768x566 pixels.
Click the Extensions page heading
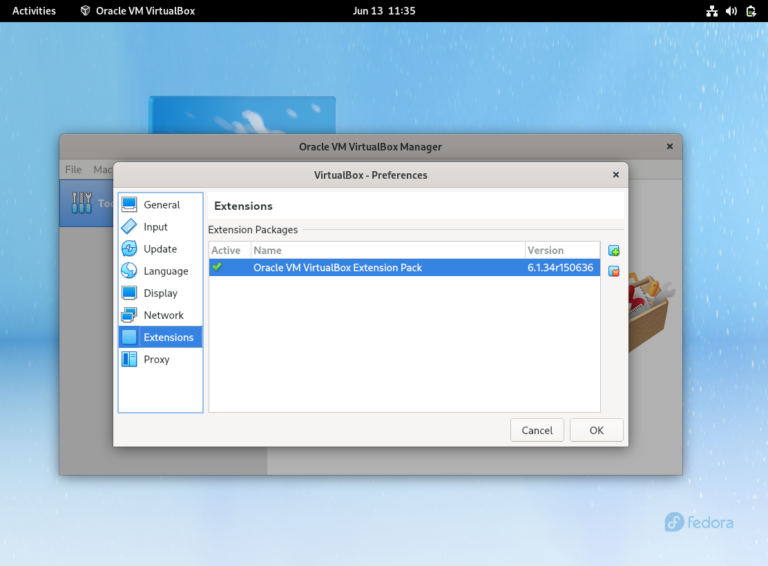243,206
